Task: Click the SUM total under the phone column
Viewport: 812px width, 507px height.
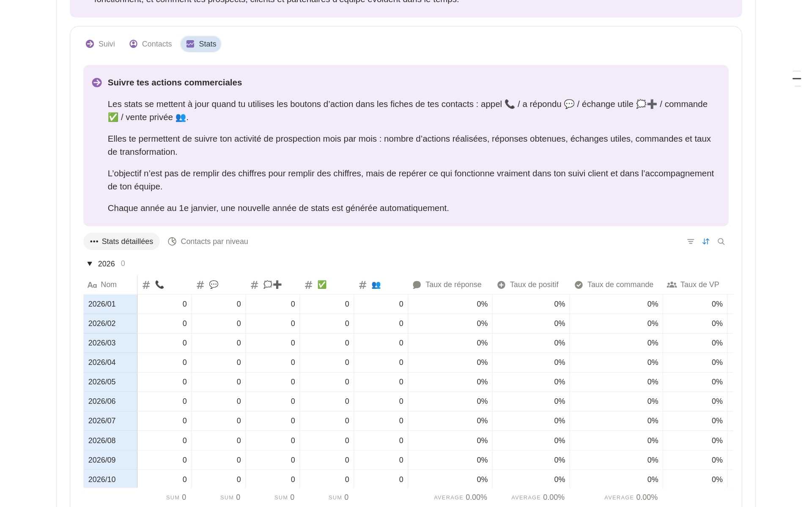Action: point(176,497)
